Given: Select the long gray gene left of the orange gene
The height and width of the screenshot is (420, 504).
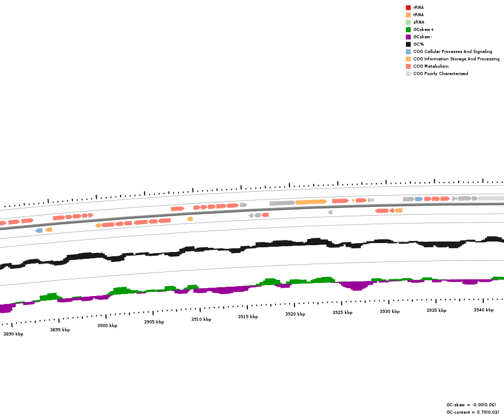Looking at the screenshot, I should (x=282, y=203).
